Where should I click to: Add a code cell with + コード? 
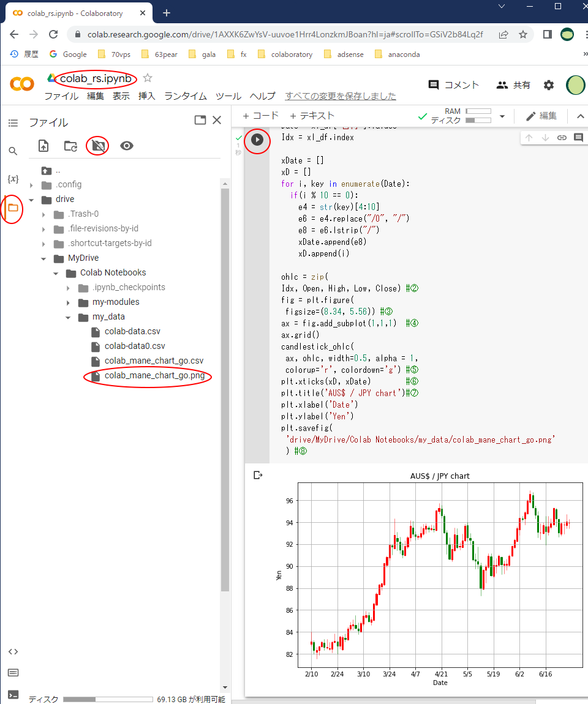pos(260,116)
